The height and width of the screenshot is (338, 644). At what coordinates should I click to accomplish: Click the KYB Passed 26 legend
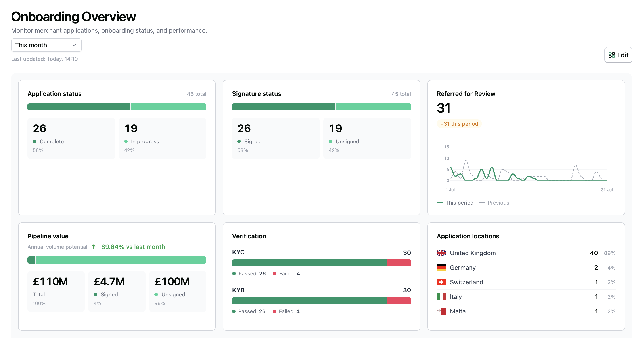[x=249, y=311]
